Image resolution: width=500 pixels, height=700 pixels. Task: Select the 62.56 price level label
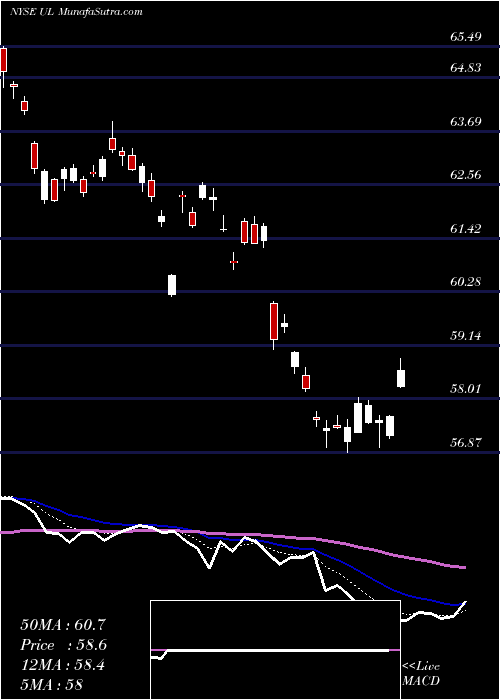[466, 175]
